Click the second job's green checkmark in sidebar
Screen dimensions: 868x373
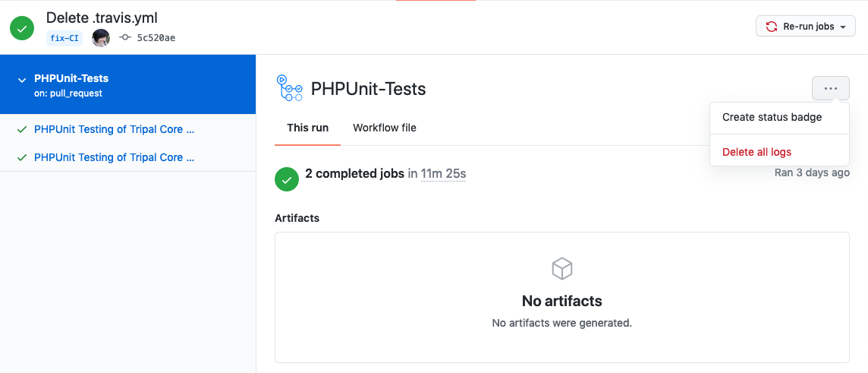click(22, 157)
